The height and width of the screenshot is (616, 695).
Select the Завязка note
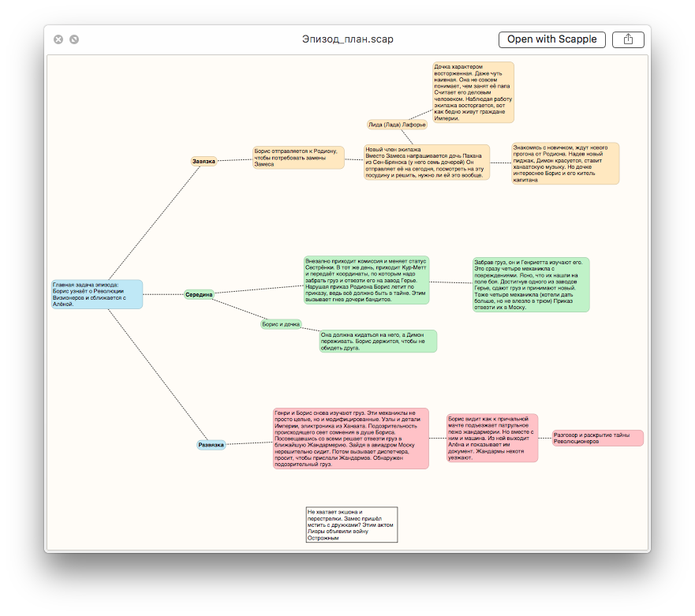(x=204, y=162)
